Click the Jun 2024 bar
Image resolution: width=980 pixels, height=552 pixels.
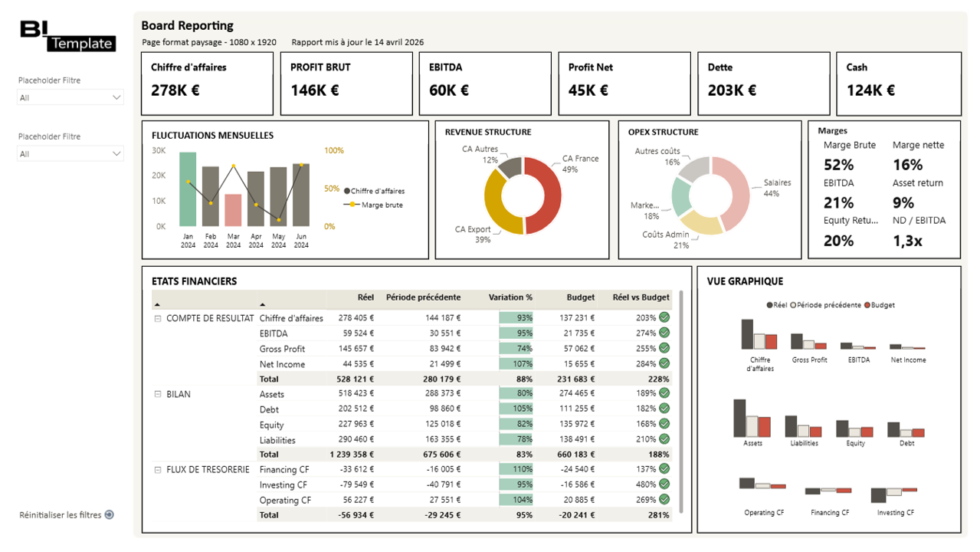[301, 195]
